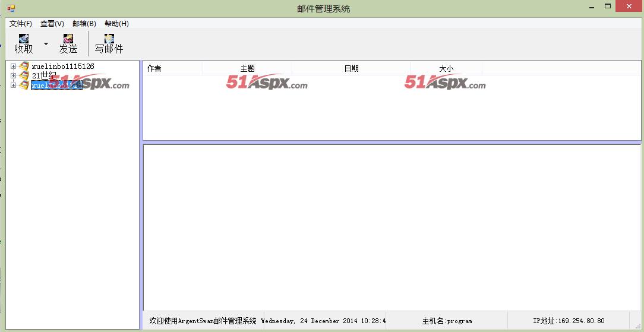Click the application icon in the title bar
This screenshot has width=644, height=332.
[11, 8]
